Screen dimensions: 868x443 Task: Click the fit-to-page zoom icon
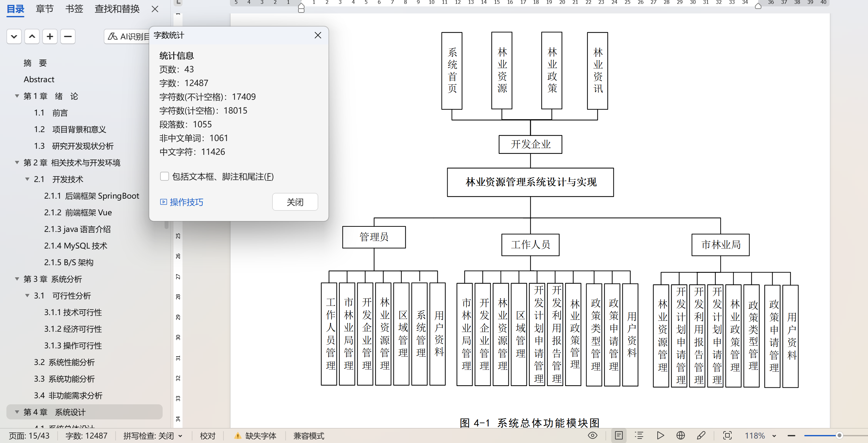pyautogui.click(x=727, y=436)
